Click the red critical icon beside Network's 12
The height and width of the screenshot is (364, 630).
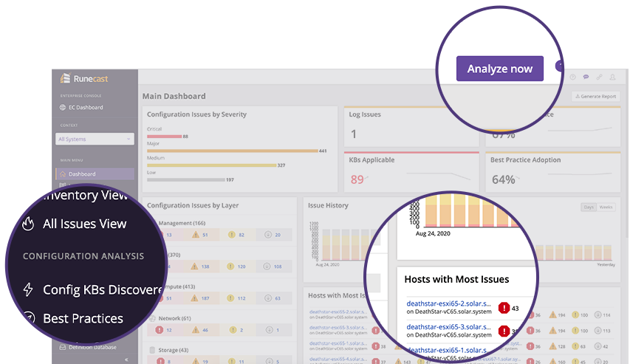pos(160,330)
